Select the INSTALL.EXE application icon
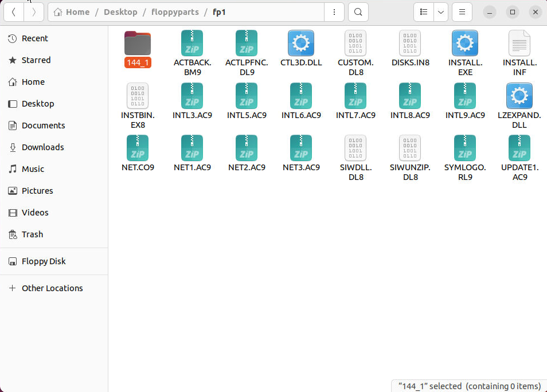This screenshot has width=547, height=392. pos(464,43)
